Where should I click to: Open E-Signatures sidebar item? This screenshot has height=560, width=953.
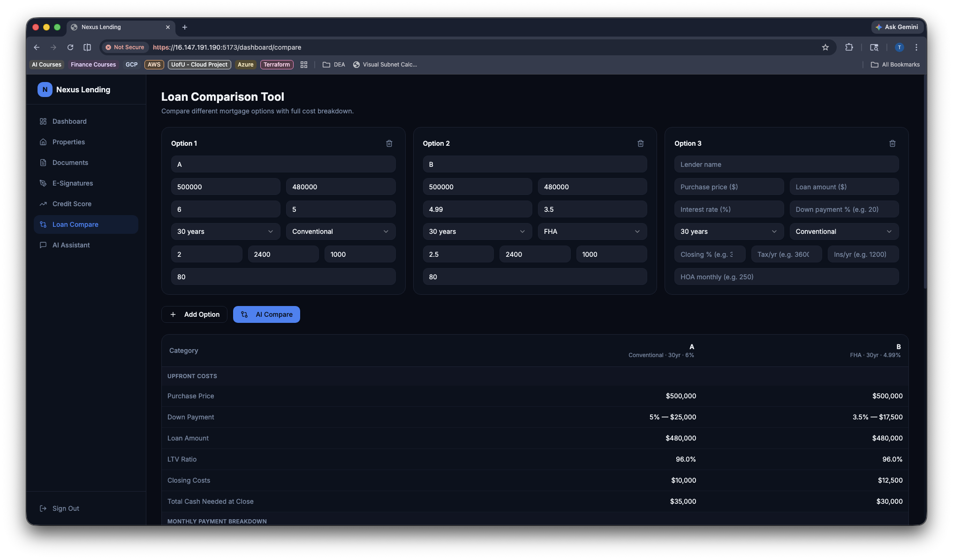72,183
